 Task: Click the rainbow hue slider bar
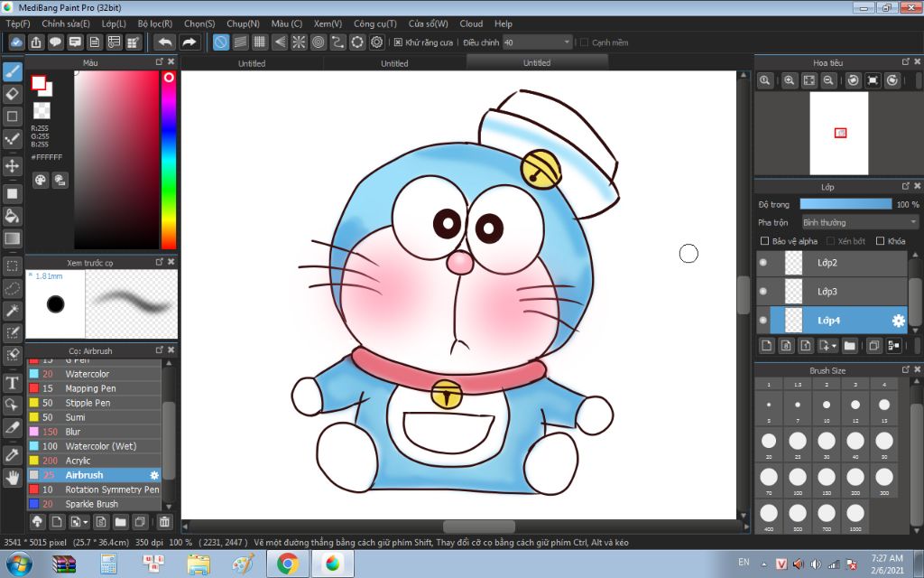tap(169, 161)
